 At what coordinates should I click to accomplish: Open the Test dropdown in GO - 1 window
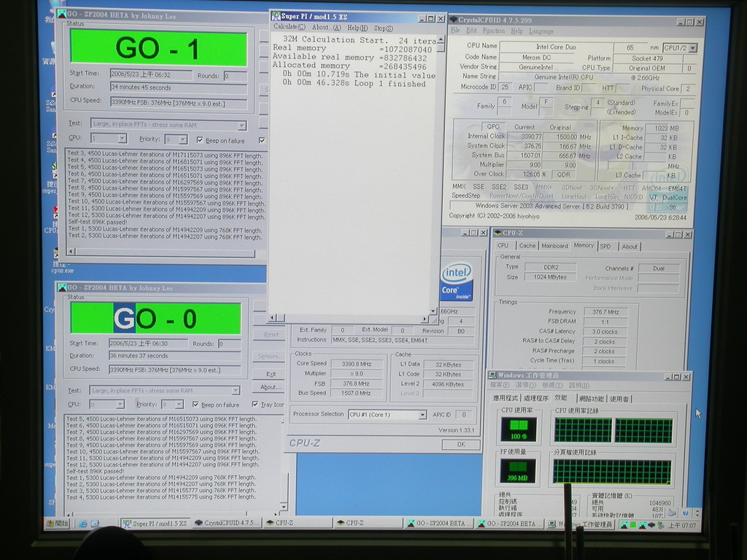242,125
